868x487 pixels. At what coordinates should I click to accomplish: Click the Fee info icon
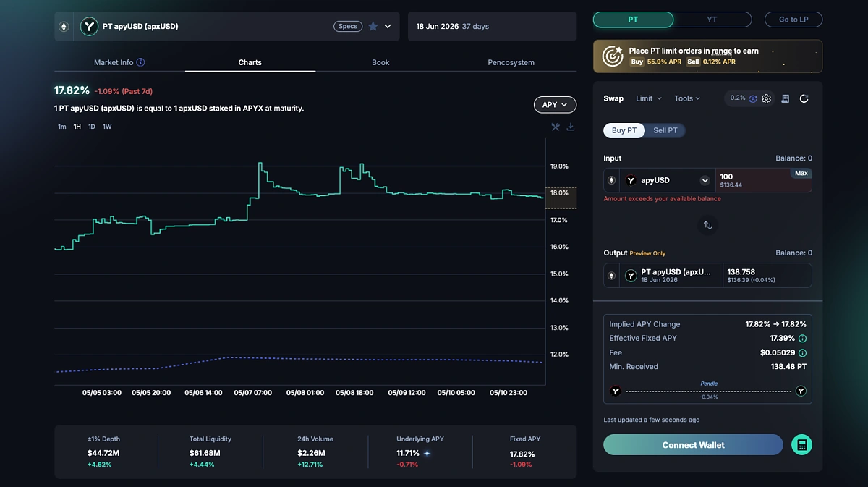pyautogui.click(x=802, y=353)
